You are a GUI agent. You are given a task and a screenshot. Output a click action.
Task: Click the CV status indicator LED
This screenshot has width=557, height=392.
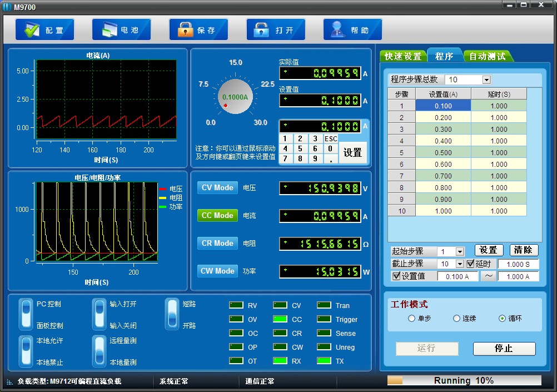pos(280,305)
